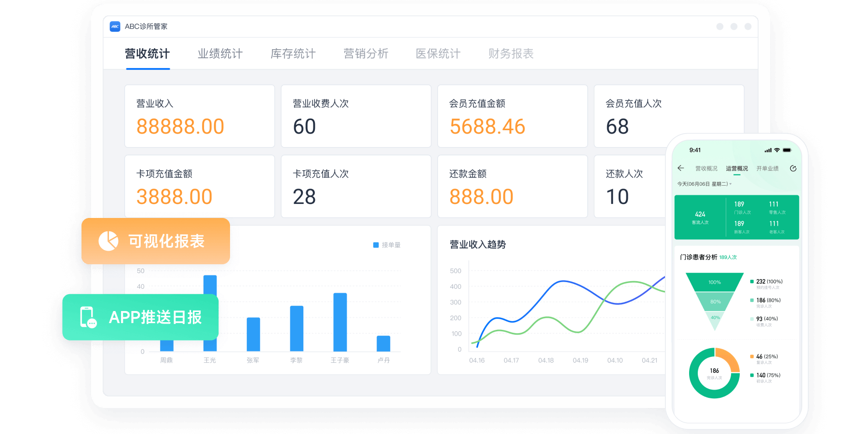Open the 财务报表 tab
Viewport: 868px width, 434px height.
tap(511, 54)
